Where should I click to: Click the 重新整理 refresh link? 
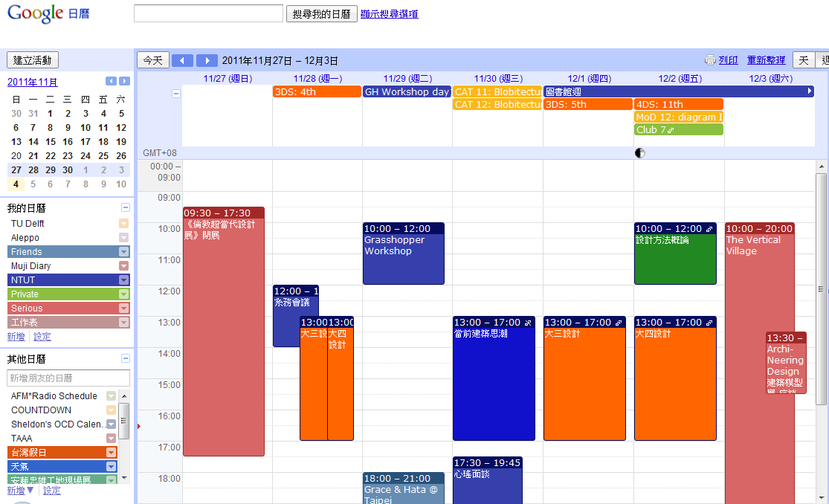point(766,60)
